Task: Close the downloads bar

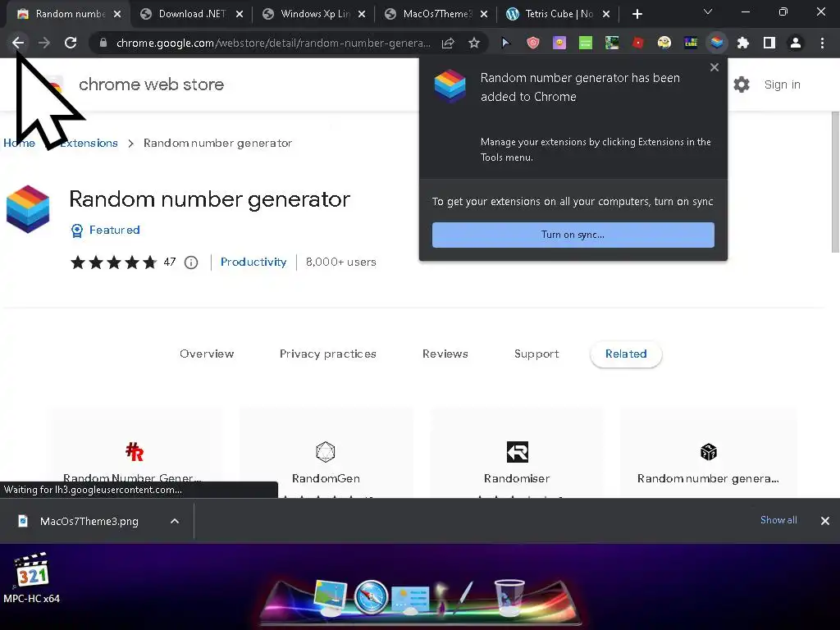Action: point(825,521)
